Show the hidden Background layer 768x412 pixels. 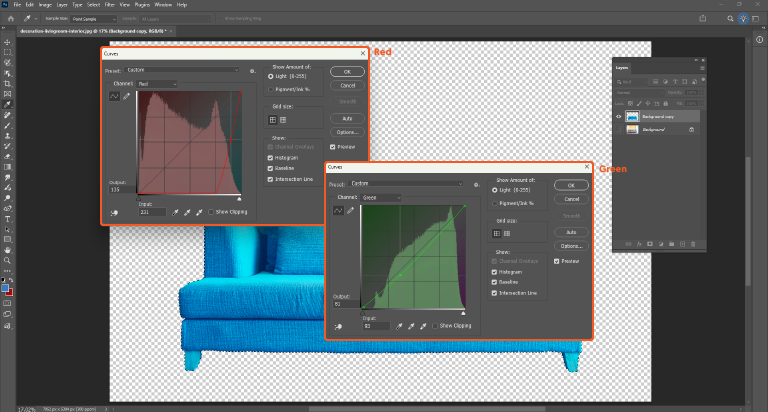[x=619, y=130]
